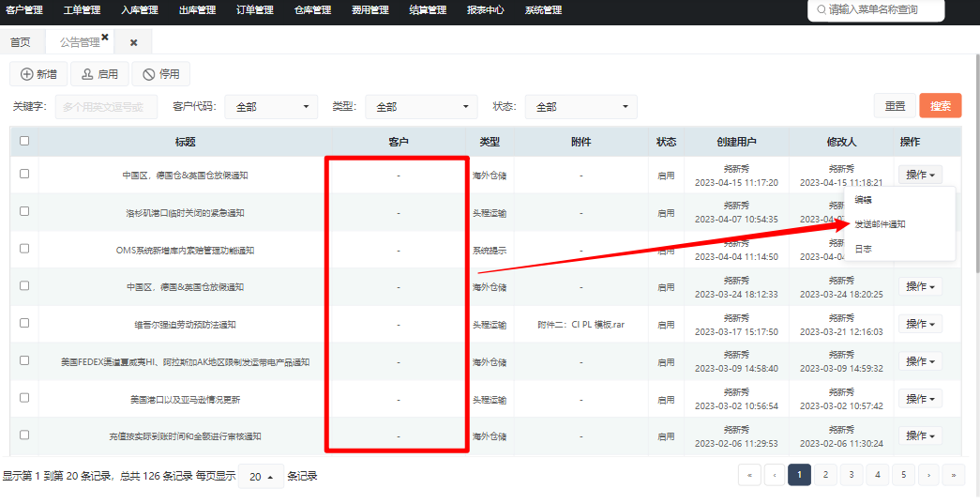This screenshot has width=980, height=504.
Task: Check the row 美国港口以及亚马逊情况更新
Action: coord(24,397)
